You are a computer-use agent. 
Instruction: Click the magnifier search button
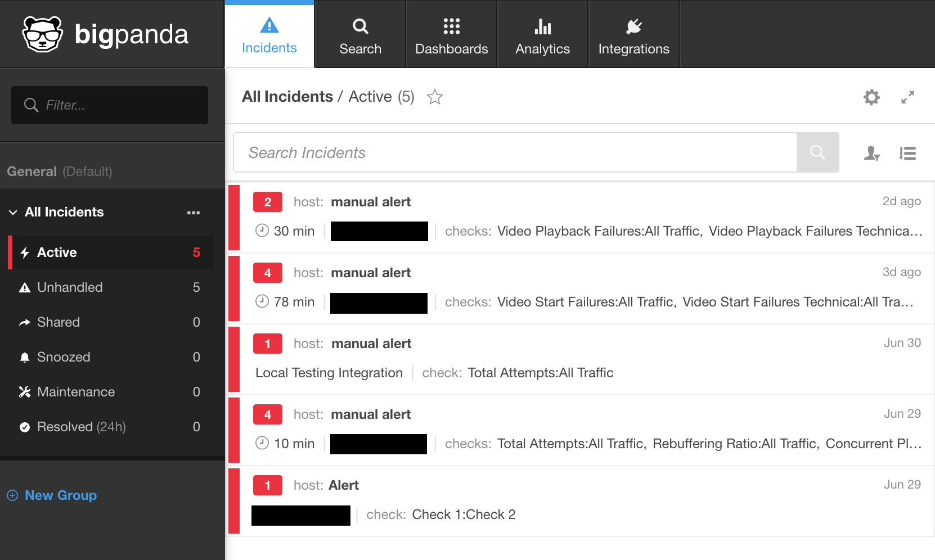[817, 152]
